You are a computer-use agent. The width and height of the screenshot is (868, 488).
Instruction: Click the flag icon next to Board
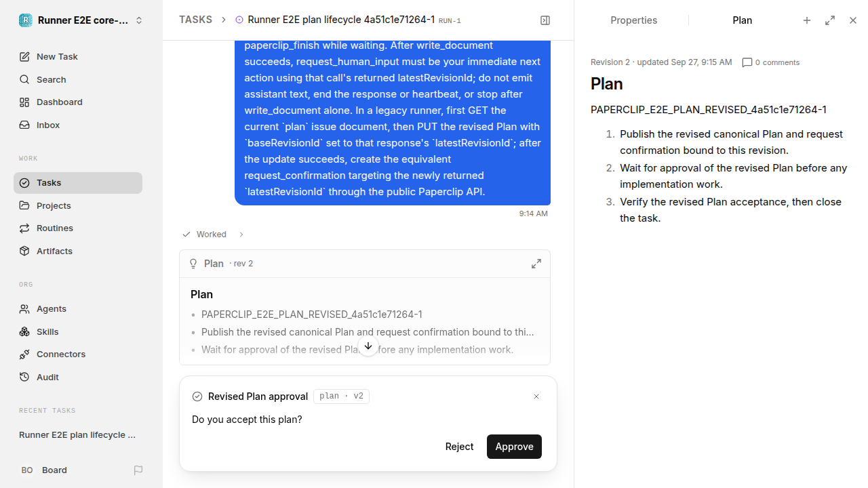(x=138, y=470)
